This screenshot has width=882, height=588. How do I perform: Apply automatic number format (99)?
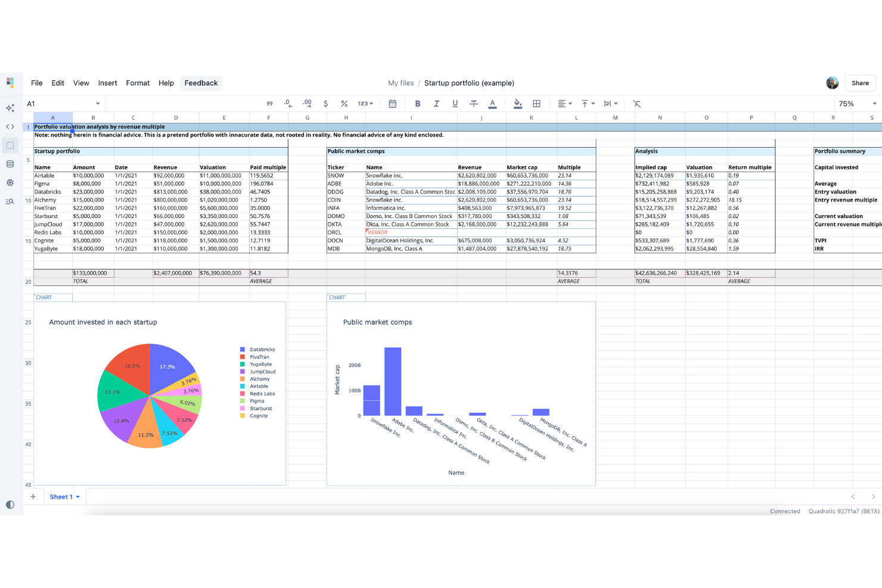point(269,104)
